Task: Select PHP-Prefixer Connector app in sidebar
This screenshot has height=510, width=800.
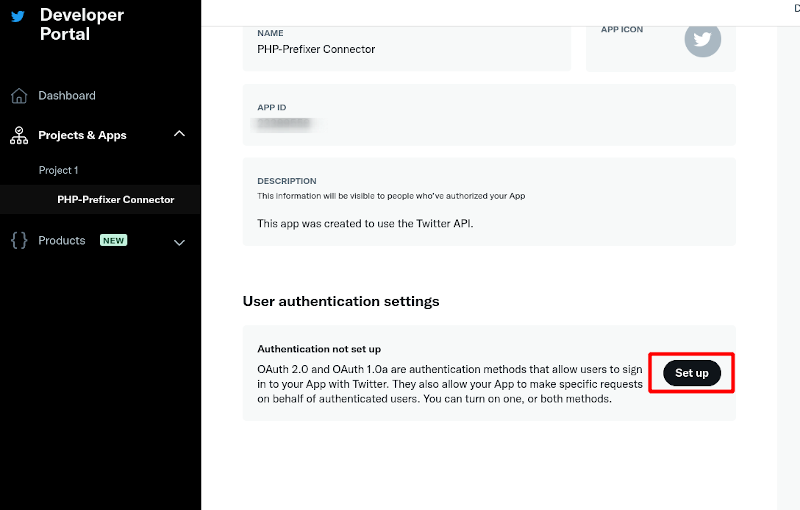Action: point(115,199)
